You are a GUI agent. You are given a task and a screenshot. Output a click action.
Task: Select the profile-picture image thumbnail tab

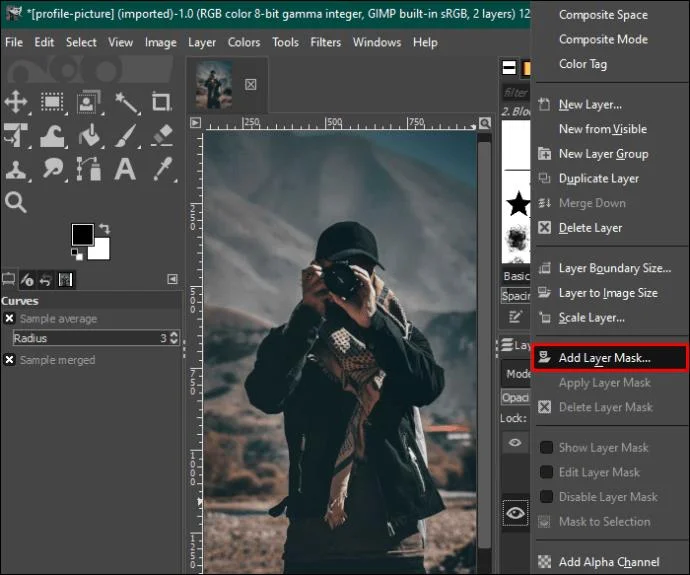coord(214,84)
